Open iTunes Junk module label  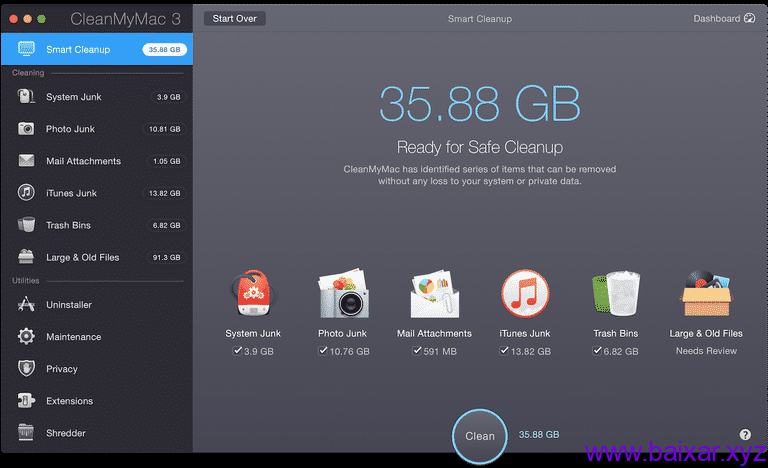click(72, 193)
